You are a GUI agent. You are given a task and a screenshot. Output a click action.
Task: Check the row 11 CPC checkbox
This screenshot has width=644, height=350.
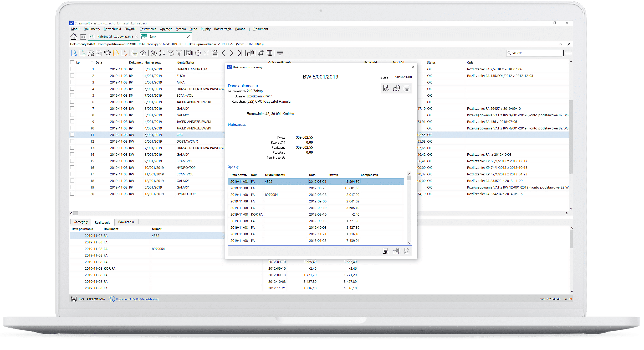pos(72,135)
